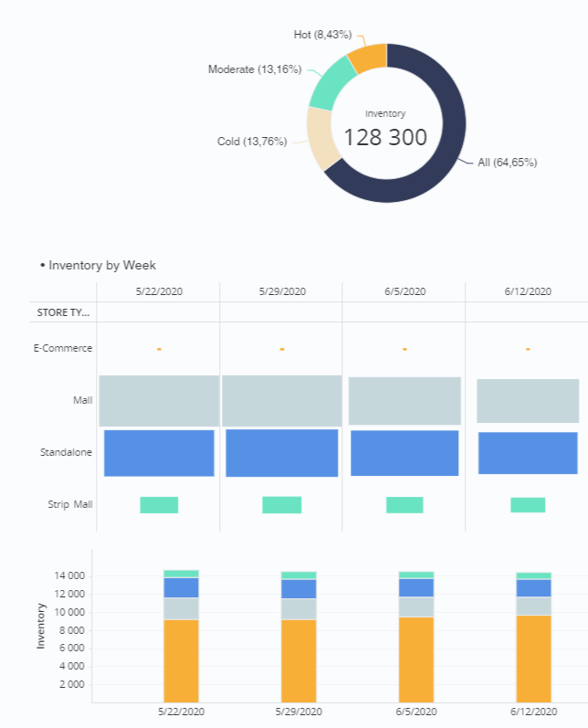Select the 5/22/2020 table column header
588x728 pixels.
coord(158,292)
